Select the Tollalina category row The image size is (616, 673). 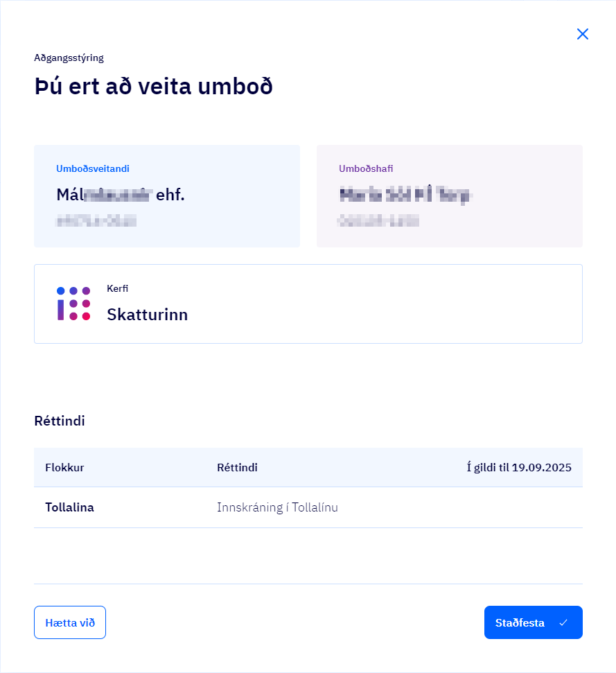point(69,507)
